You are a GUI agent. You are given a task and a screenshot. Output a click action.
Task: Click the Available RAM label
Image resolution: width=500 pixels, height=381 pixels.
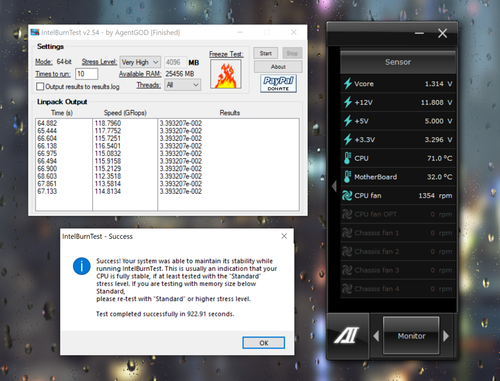(x=140, y=74)
